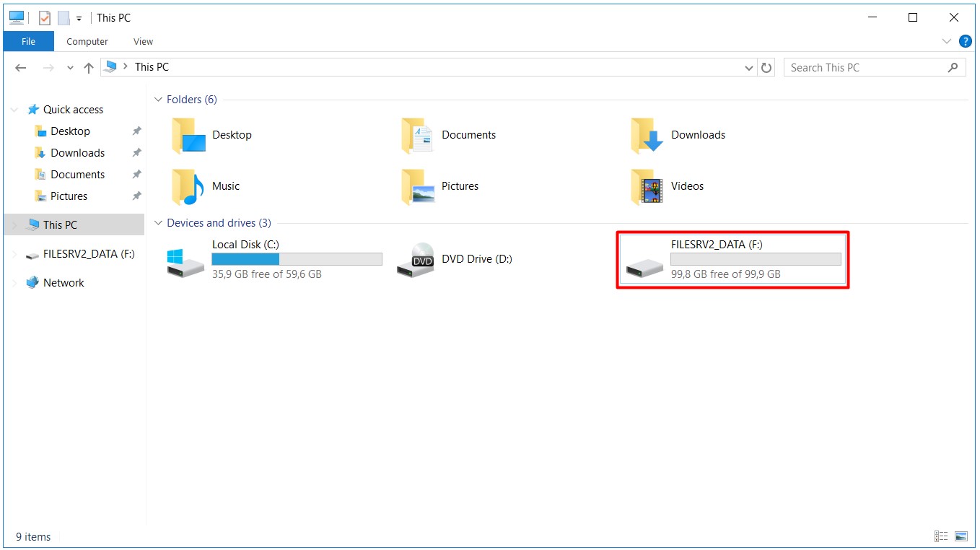Open the Customize Quick Access Toolbar dropdown
This screenshot has width=980, height=550.
(x=79, y=18)
